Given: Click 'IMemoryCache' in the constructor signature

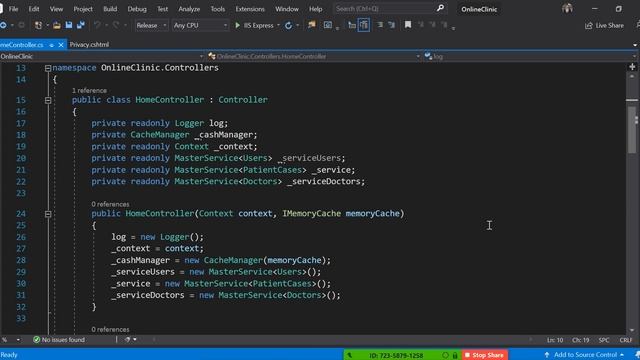Looking at the screenshot, I should (x=311, y=213).
